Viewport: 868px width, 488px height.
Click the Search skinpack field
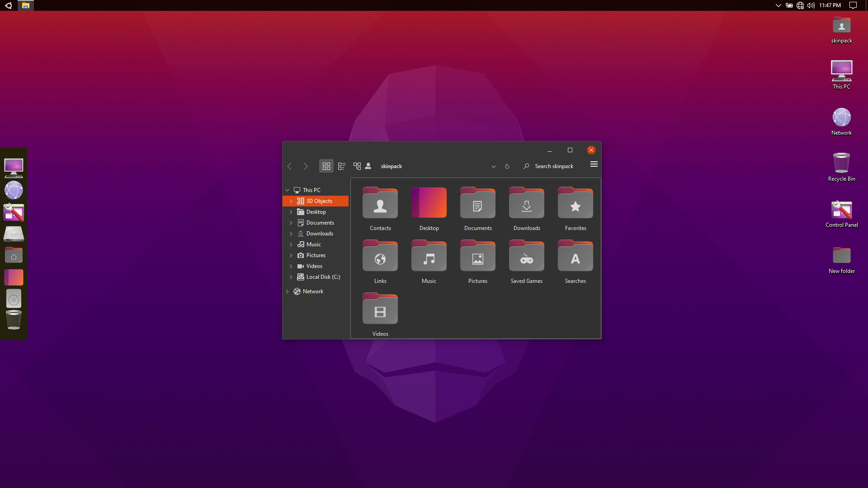click(x=554, y=166)
